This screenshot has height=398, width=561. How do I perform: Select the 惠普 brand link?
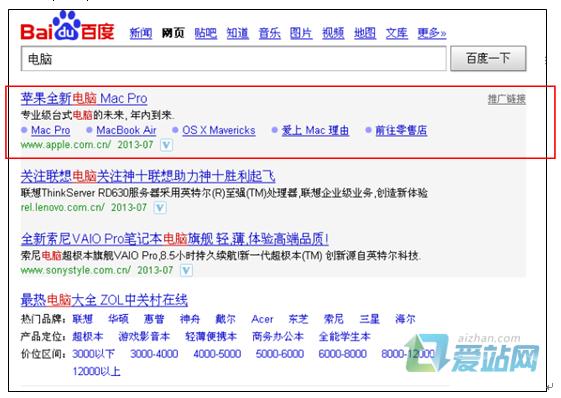(x=154, y=319)
